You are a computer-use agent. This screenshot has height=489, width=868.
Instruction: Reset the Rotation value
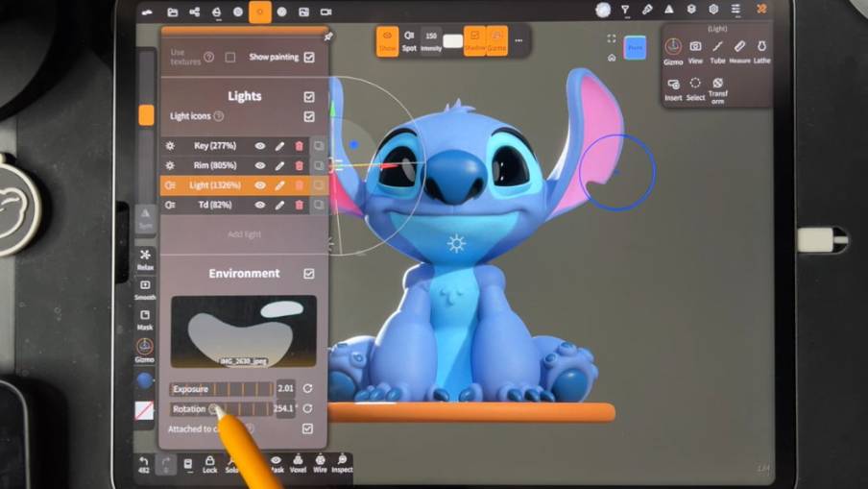pos(308,408)
